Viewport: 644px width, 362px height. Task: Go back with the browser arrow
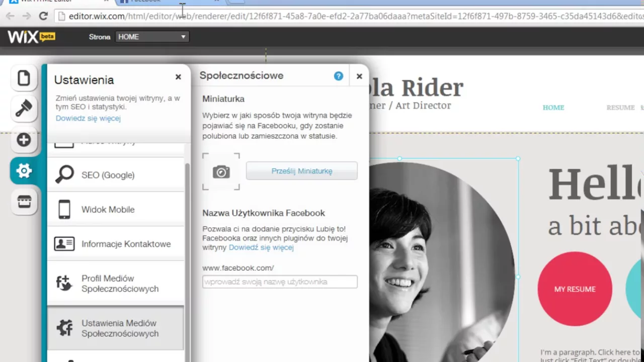(10, 16)
